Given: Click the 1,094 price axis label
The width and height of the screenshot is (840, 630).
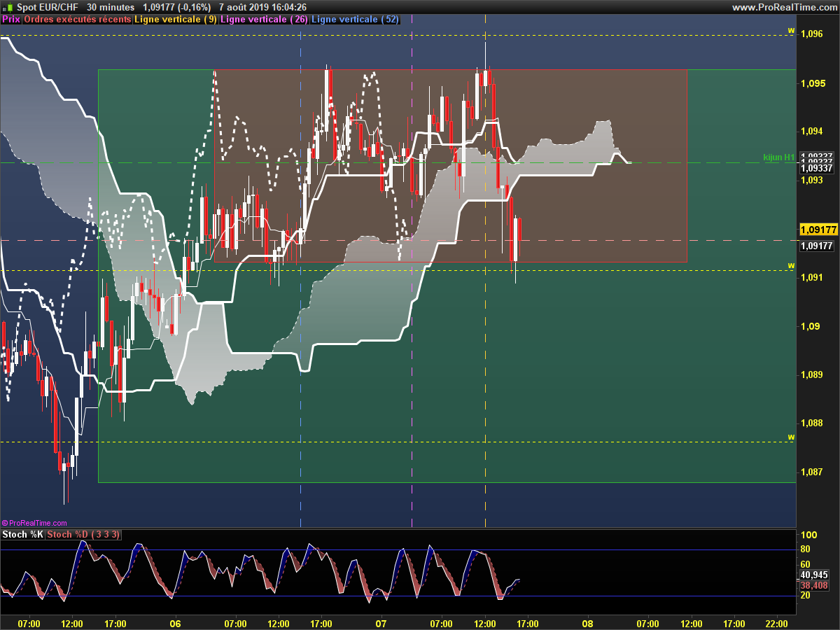Looking at the screenshot, I should (x=811, y=132).
